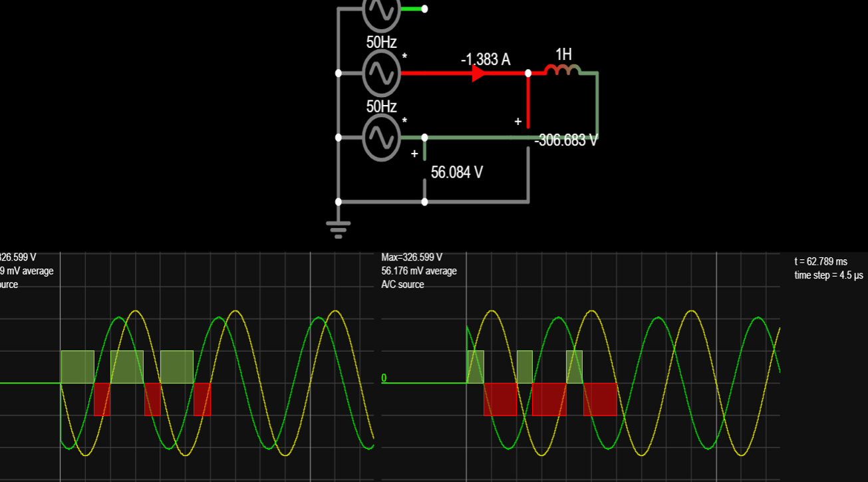Select the lowest AC source above the ground rail

[381, 138]
